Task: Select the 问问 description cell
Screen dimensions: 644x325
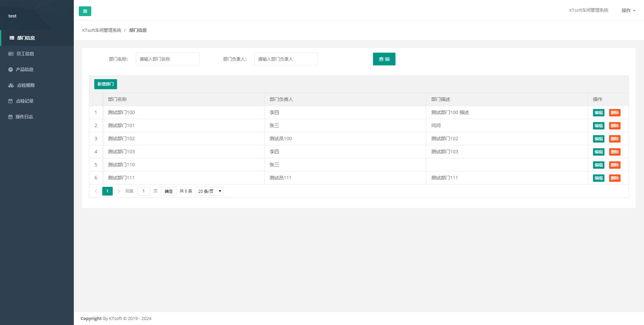Action: (x=507, y=125)
